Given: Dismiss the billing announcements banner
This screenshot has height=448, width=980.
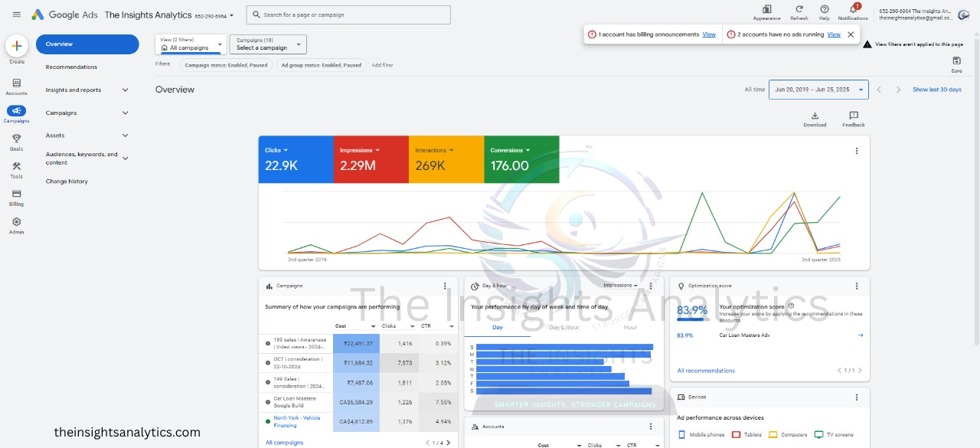Looking at the screenshot, I should coord(851,34).
